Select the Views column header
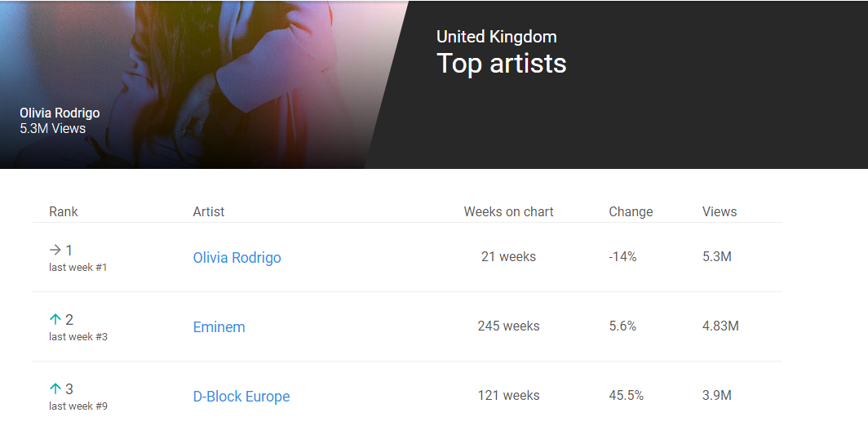This screenshot has height=426, width=868. click(x=720, y=211)
